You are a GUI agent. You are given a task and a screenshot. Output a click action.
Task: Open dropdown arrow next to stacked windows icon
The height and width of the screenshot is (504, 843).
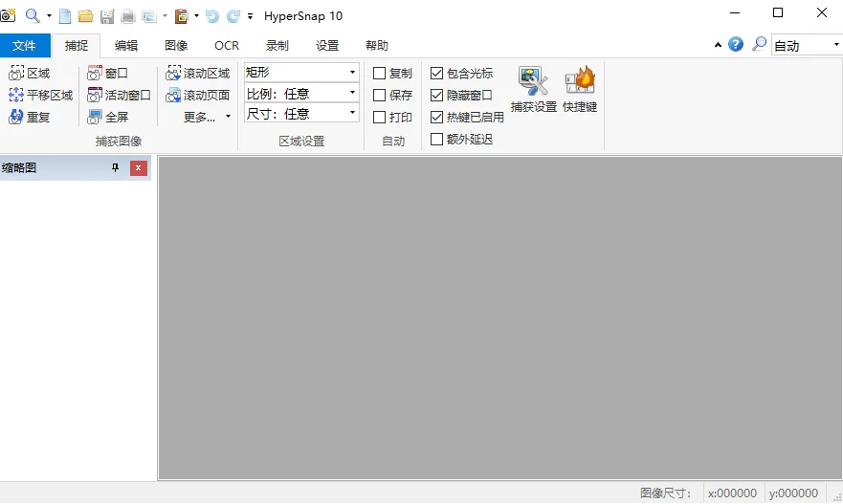coord(165,16)
